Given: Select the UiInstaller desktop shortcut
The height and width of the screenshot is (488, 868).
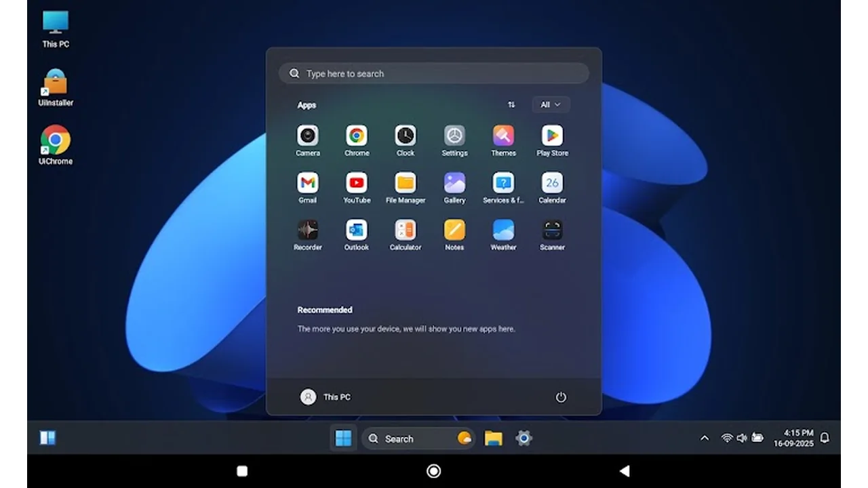Looking at the screenshot, I should (x=56, y=87).
